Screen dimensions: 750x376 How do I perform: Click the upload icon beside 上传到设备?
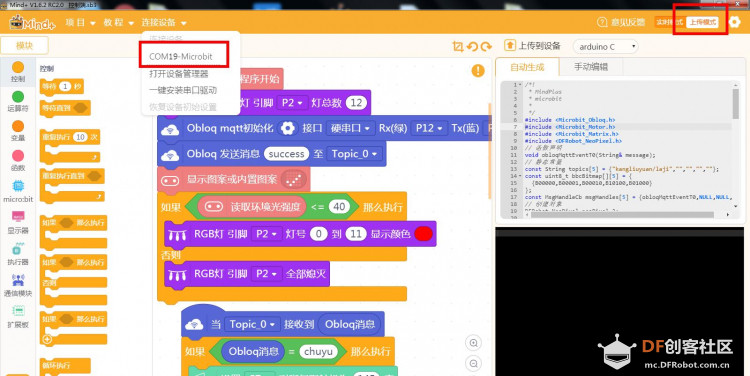pyautogui.click(x=510, y=45)
